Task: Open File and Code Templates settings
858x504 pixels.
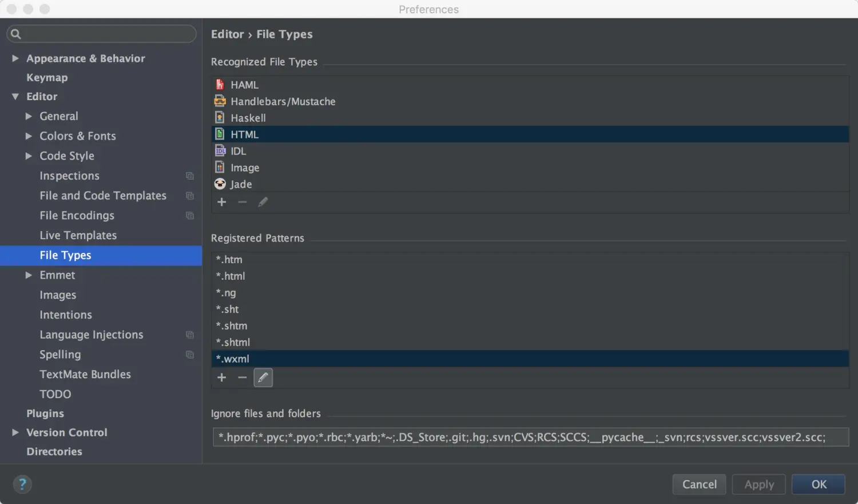Action: [103, 196]
